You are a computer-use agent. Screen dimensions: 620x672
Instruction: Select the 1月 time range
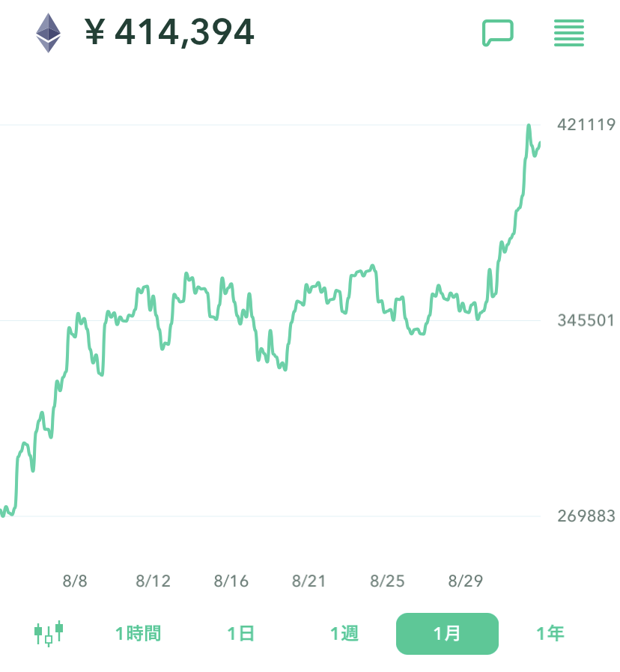coord(447,634)
